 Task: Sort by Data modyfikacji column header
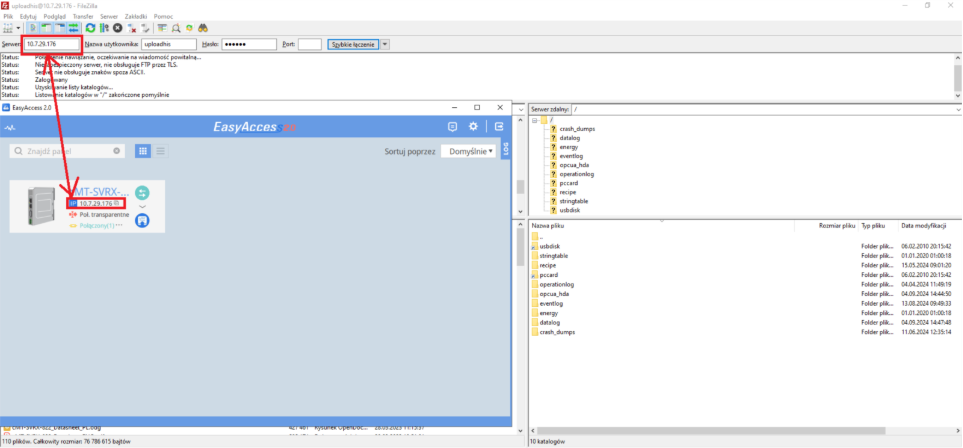926,226
